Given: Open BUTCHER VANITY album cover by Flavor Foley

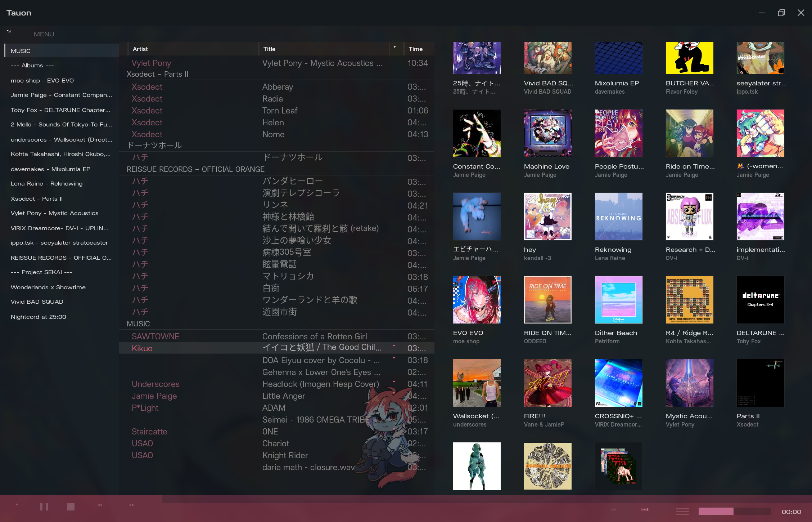Looking at the screenshot, I should [689, 58].
